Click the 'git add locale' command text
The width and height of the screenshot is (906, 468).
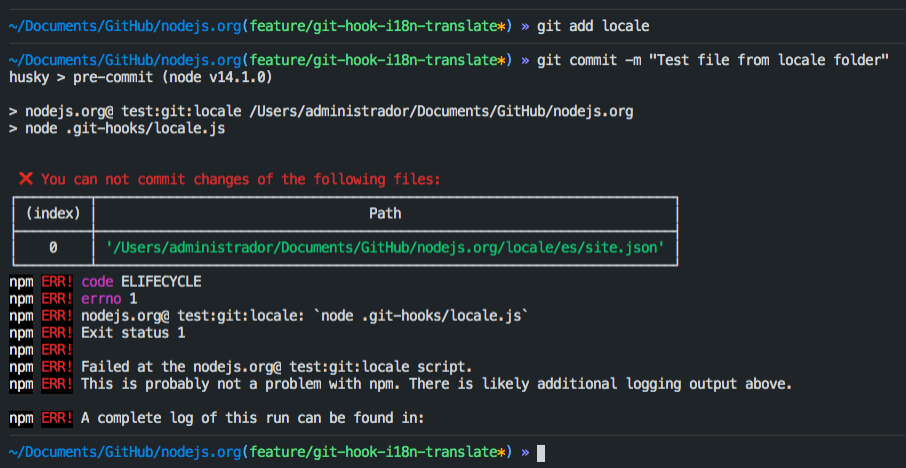click(593, 27)
